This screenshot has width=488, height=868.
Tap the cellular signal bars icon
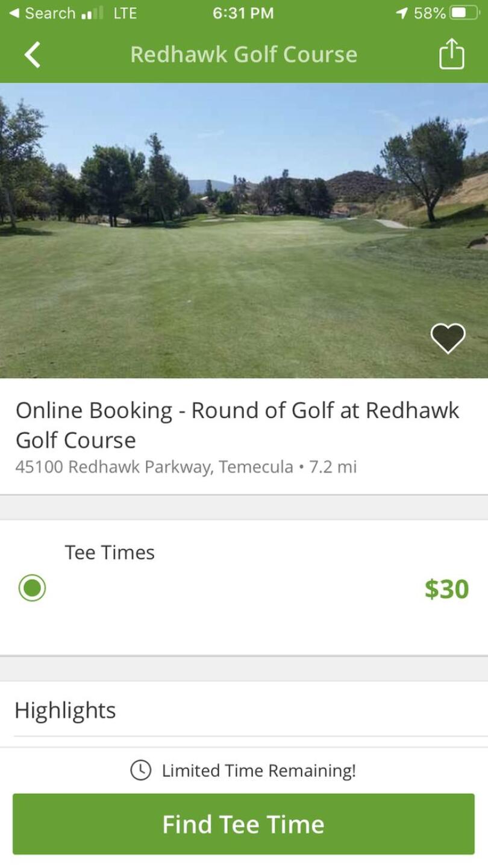point(92,13)
